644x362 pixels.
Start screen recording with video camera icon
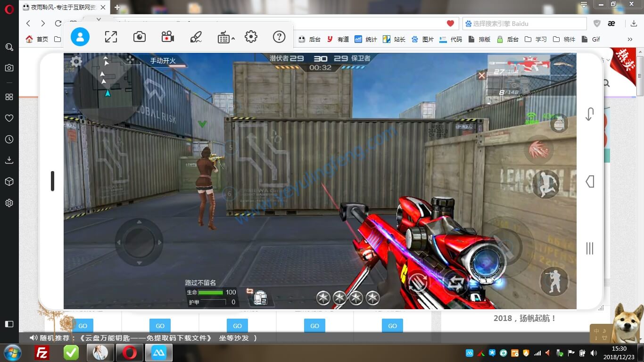[167, 37]
